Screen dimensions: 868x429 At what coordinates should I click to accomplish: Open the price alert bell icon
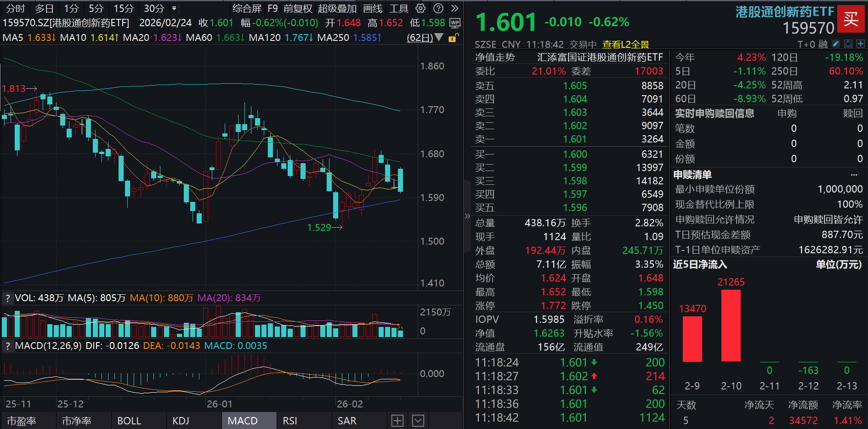pos(848,43)
